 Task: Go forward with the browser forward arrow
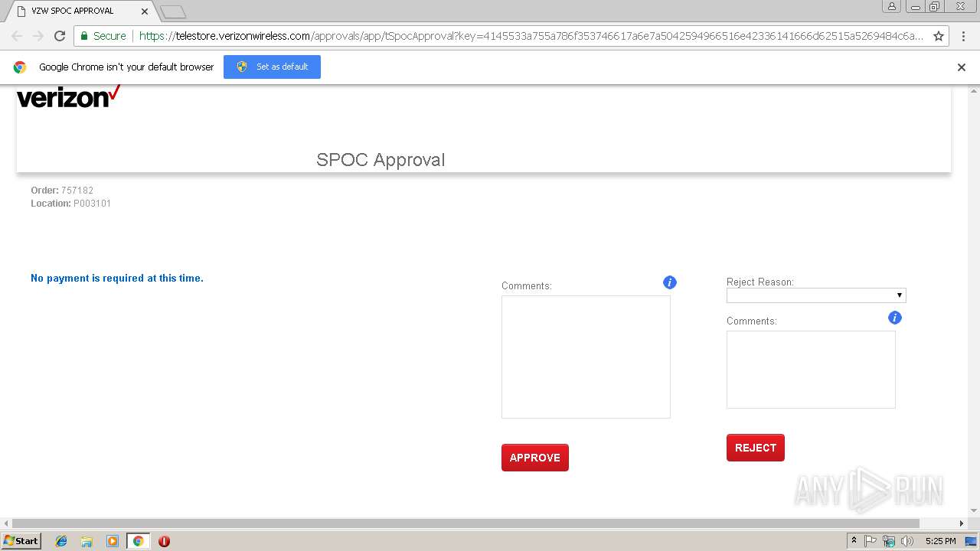38,36
